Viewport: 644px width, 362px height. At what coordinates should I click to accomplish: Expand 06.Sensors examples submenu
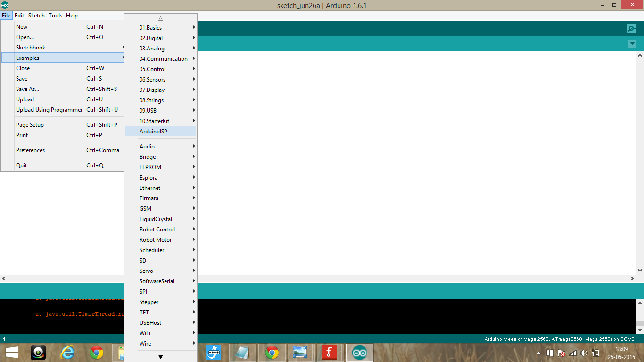tap(160, 80)
